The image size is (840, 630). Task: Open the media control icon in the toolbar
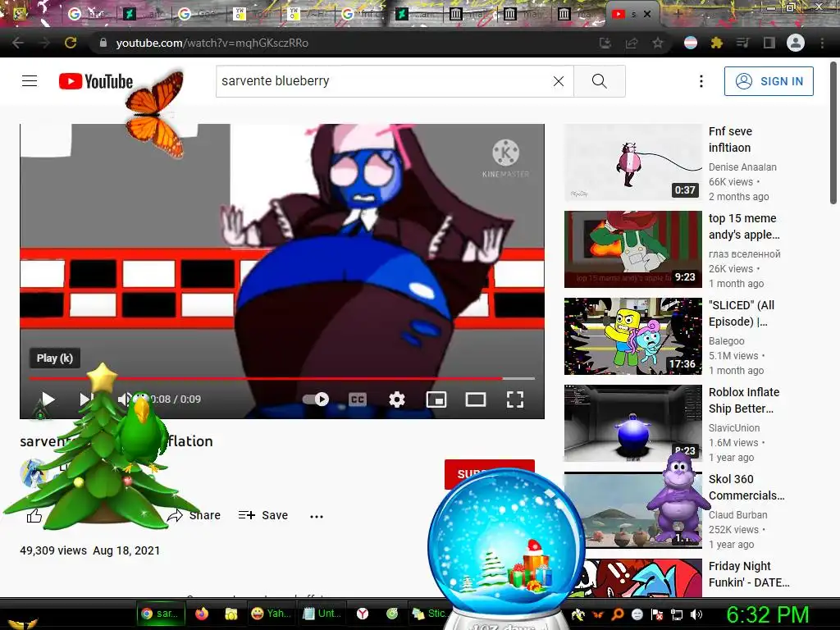[742, 43]
